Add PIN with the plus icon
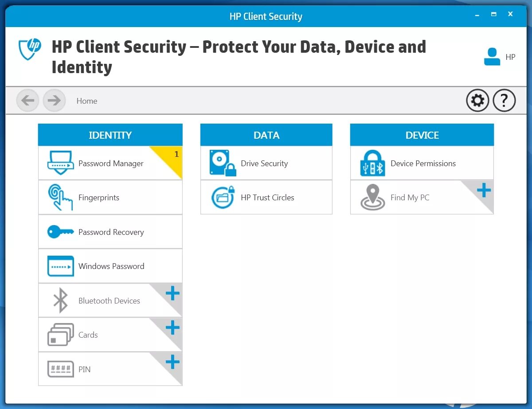 click(x=172, y=362)
